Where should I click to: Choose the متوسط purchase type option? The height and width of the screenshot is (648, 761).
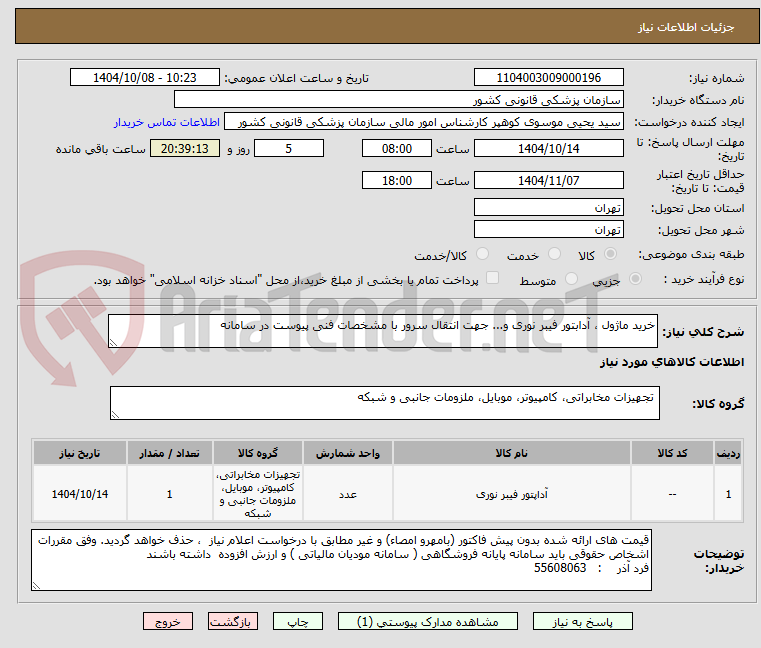coord(572,279)
